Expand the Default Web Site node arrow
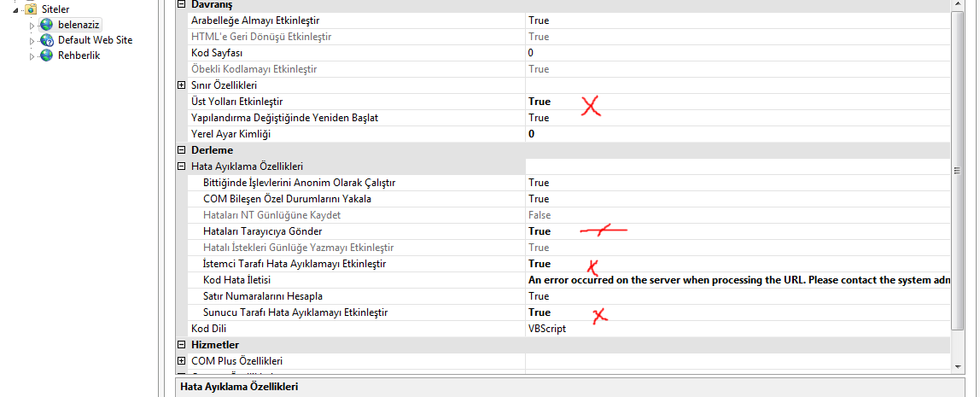The height and width of the screenshot is (397, 980). pyautogui.click(x=32, y=40)
